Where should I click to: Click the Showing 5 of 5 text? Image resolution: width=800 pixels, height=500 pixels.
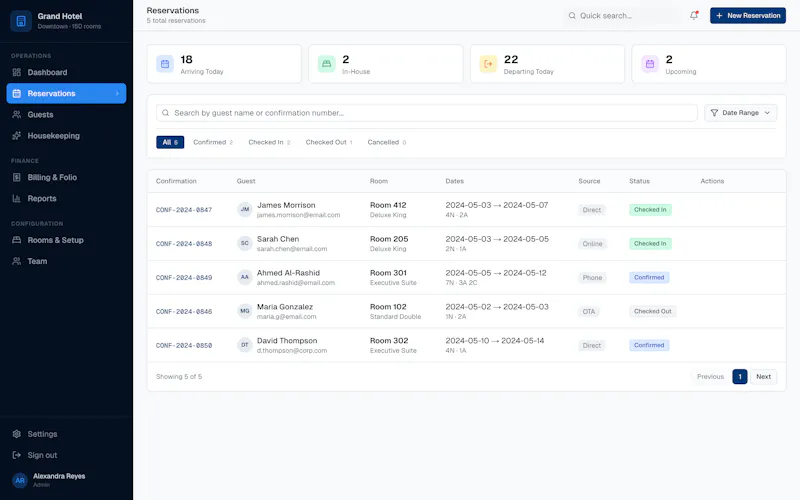point(179,377)
